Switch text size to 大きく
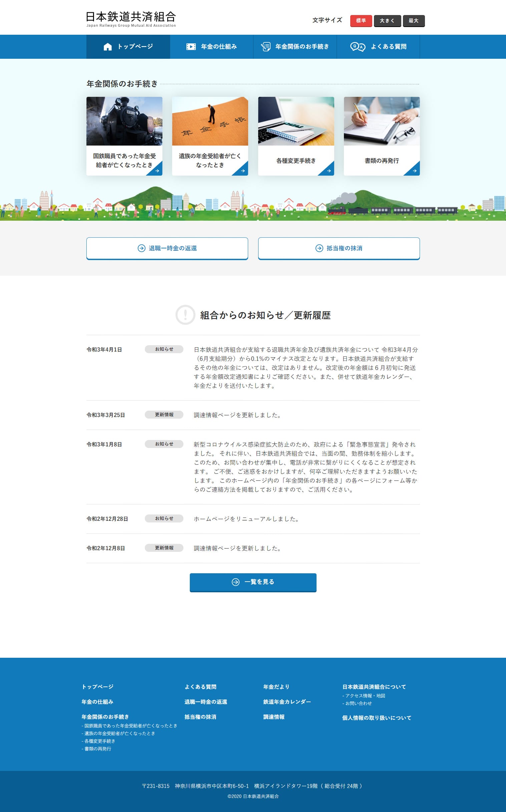The height and width of the screenshot is (812, 506). tap(387, 21)
